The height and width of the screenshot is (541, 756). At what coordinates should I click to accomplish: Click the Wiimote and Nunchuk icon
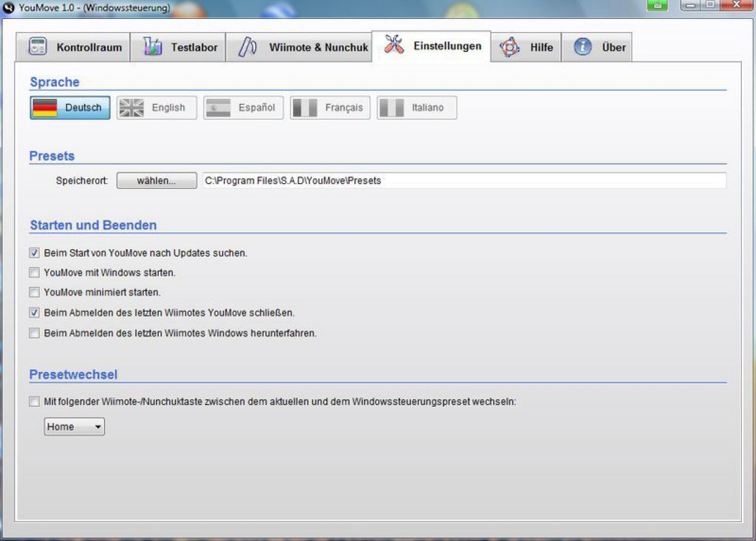[x=247, y=47]
